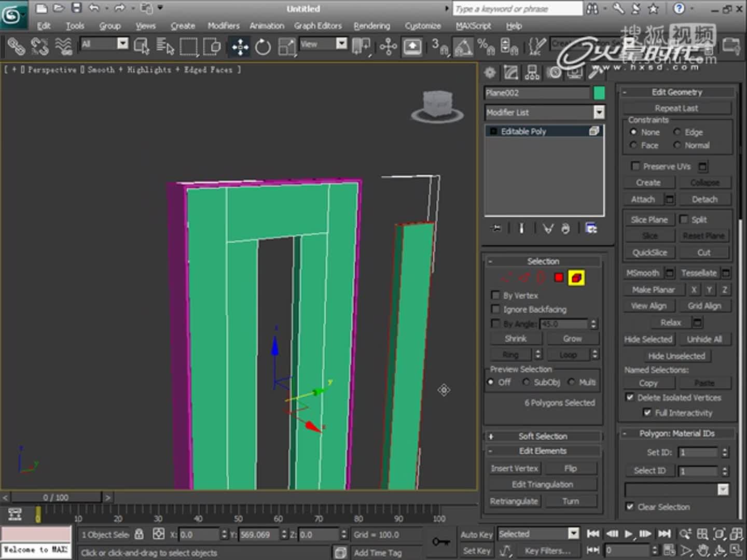
Task: Activate the Select and Link tool
Action: pyautogui.click(x=16, y=46)
